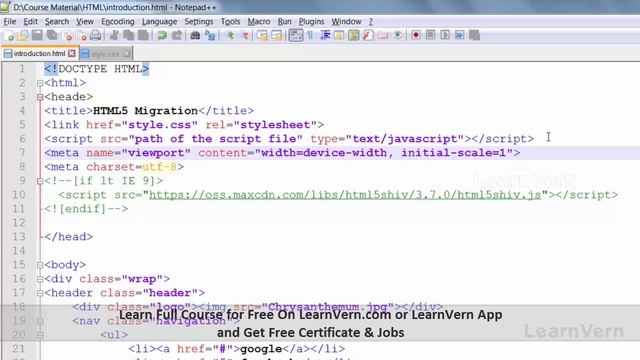This screenshot has width=640, height=360.
Task: Click the Close document toolbar icon
Action: click(67, 36)
